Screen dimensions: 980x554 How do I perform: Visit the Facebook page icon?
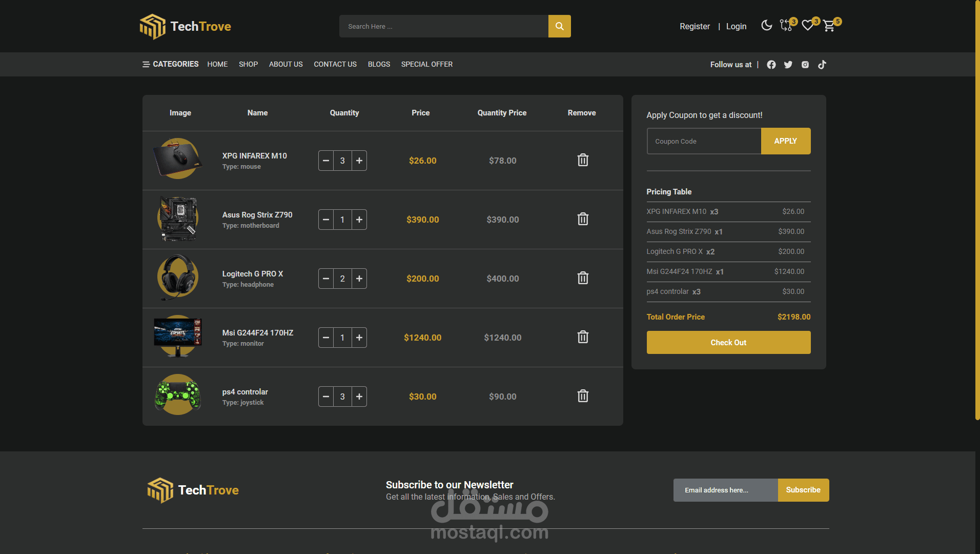[x=771, y=65]
